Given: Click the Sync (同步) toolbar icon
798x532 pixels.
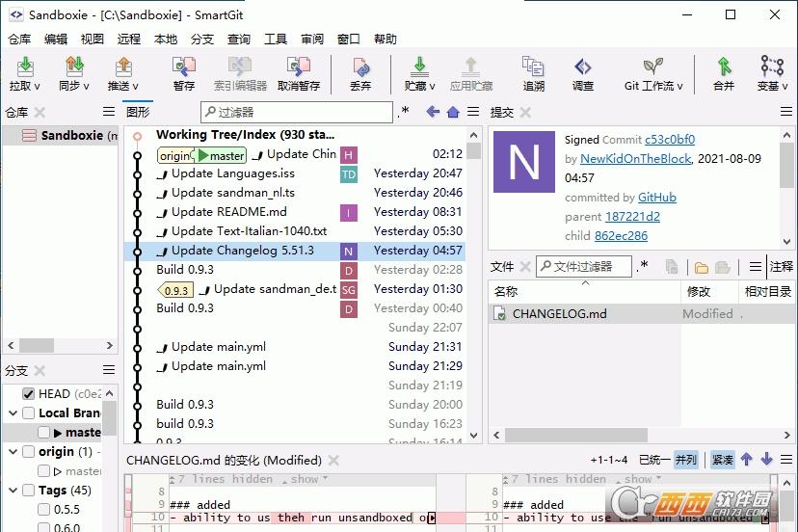Looking at the screenshot, I should point(74,66).
